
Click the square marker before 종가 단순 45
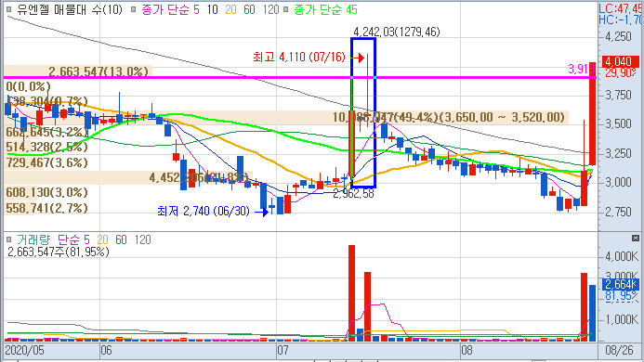[x=286, y=9]
